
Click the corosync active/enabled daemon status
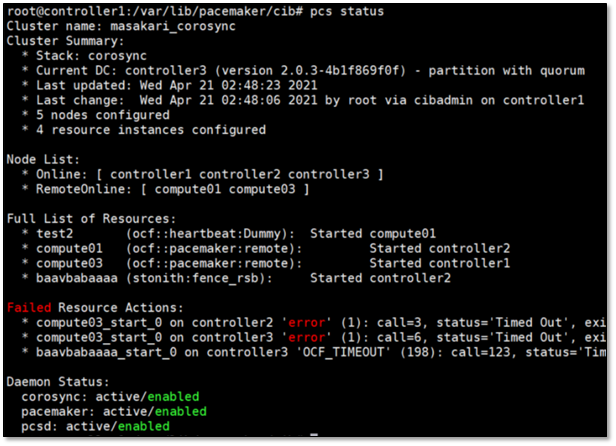(110, 397)
